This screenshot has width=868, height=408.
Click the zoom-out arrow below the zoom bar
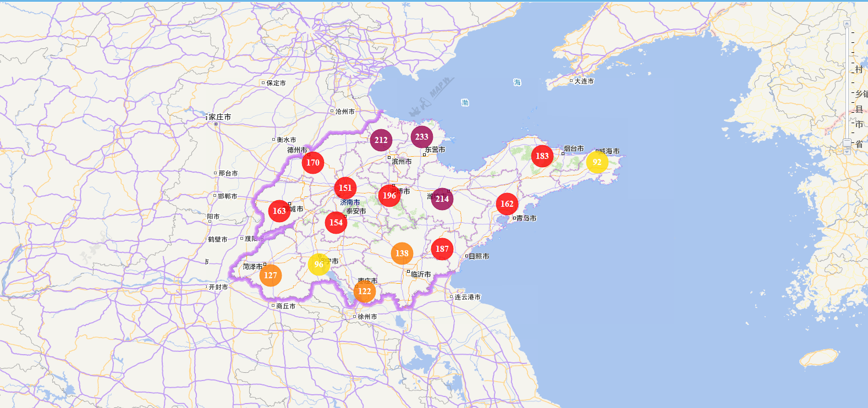847,151
